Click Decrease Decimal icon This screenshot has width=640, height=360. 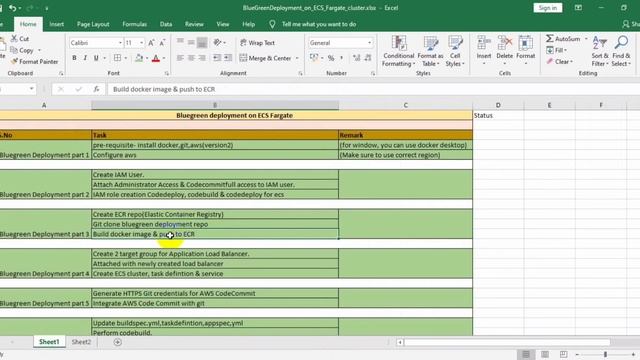coord(368,58)
